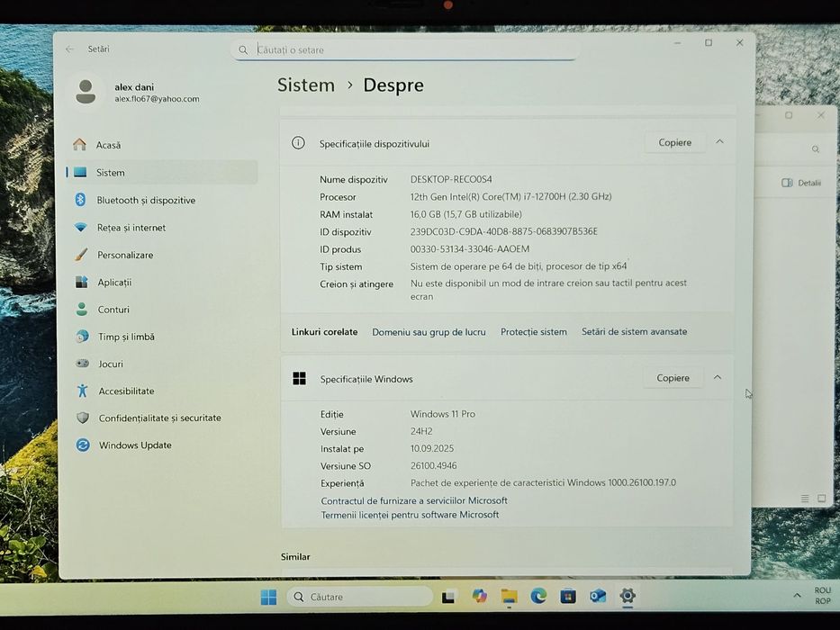Open Setări de sistem avansate link

coord(635,331)
